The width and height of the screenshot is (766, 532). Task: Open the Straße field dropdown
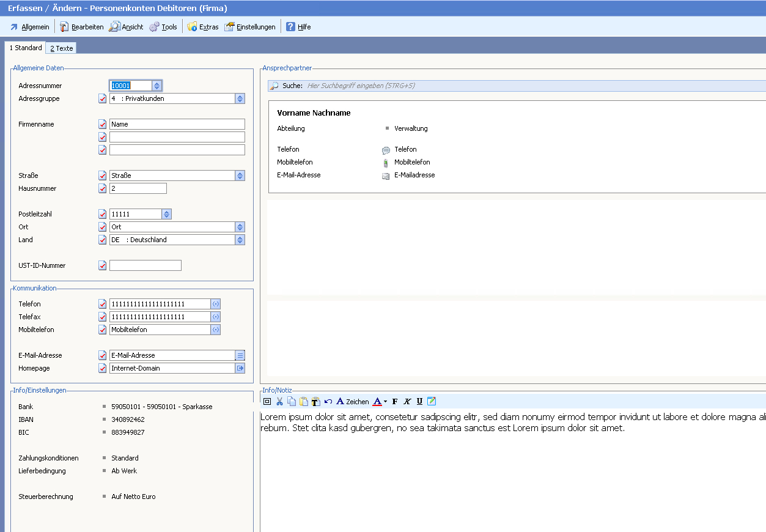(x=240, y=175)
